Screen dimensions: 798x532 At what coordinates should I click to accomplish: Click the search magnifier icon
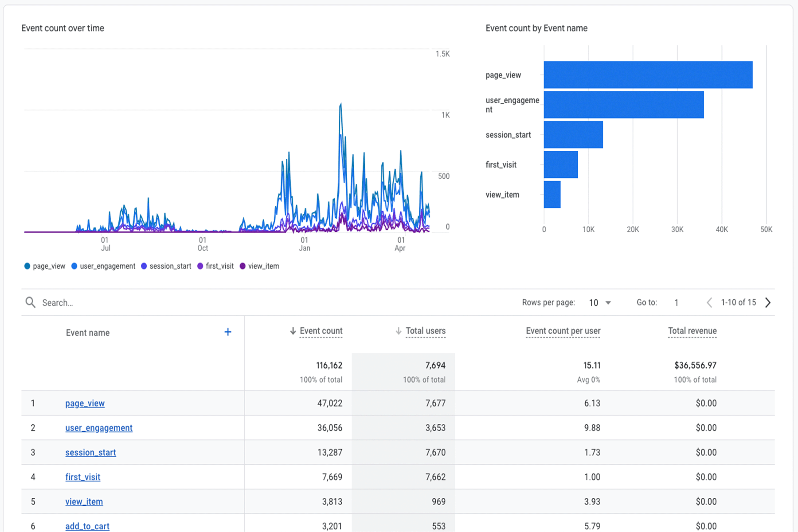pyautogui.click(x=30, y=302)
